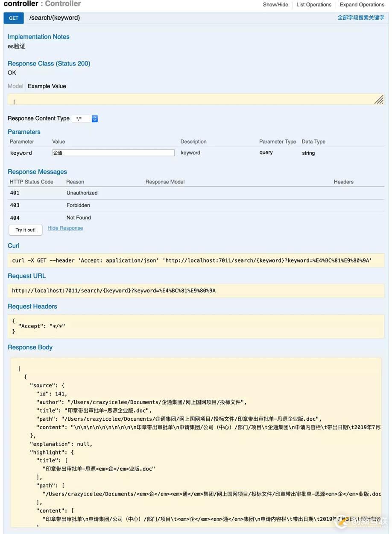Click the Request Headers code block
This screenshot has height=534, width=392.
tap(196, 326)
